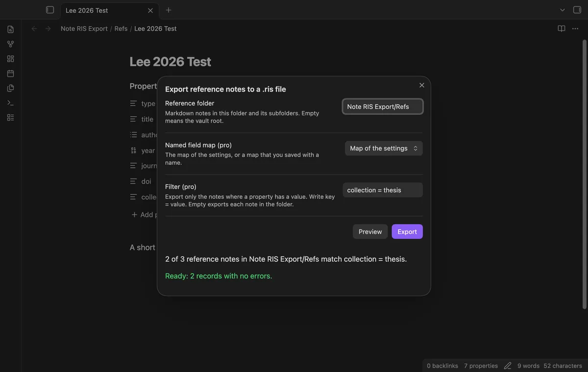Click the year number property icon

click(x=133, y=151)
